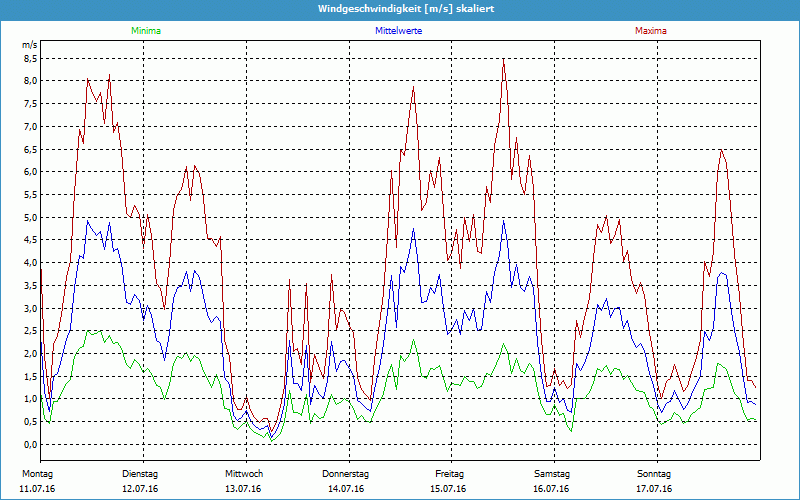Click the 7,0 y-axis value
Viewport: 800px width, 500px height.
pos(31,127)
